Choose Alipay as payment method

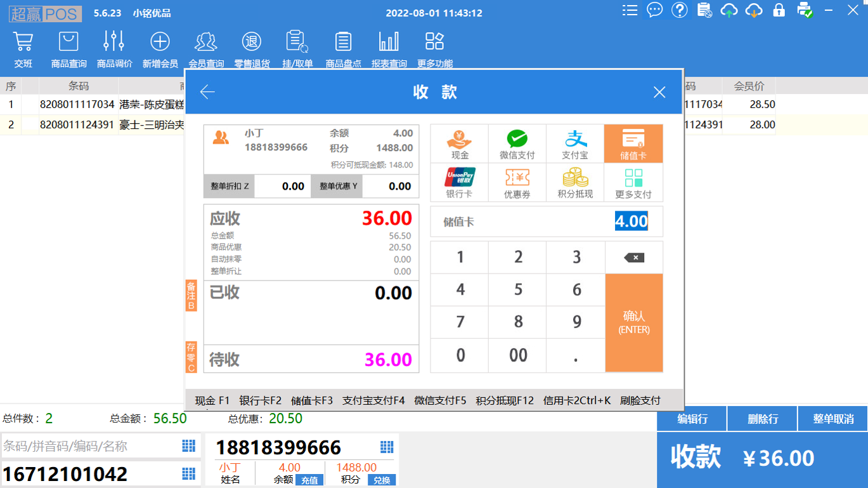coord(575,143)
